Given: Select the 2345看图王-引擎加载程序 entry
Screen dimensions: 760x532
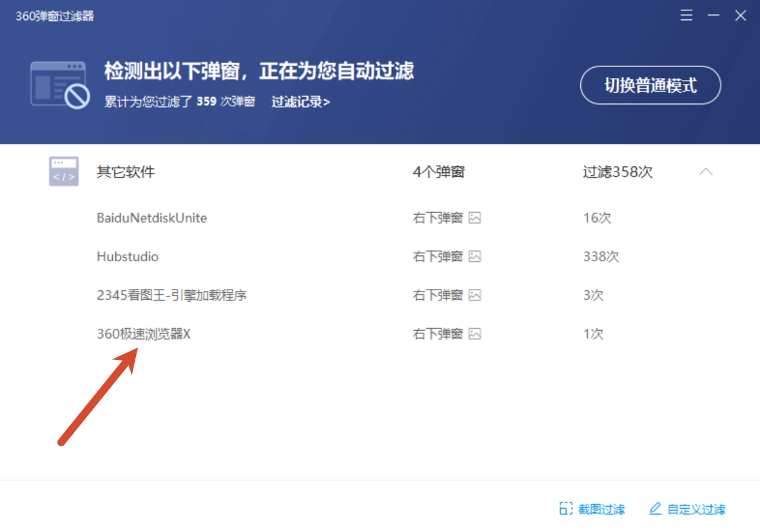Looking at the screenshot, I should pyautogui.click(x=171, y=295).
